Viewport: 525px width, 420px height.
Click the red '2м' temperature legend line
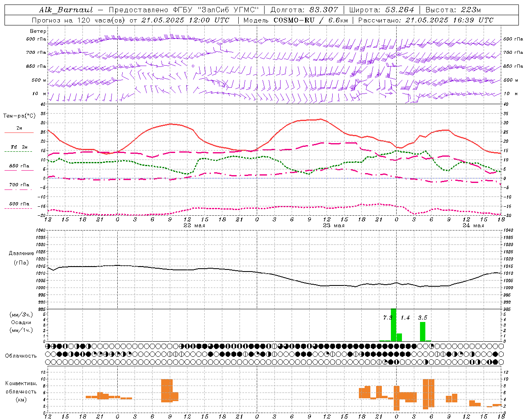(x=19, y=132)
